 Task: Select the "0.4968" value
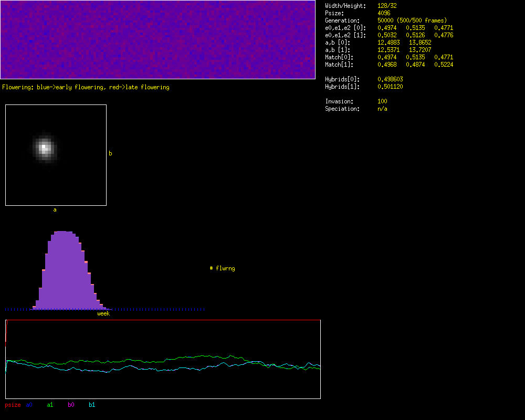[x=387, y=65]
